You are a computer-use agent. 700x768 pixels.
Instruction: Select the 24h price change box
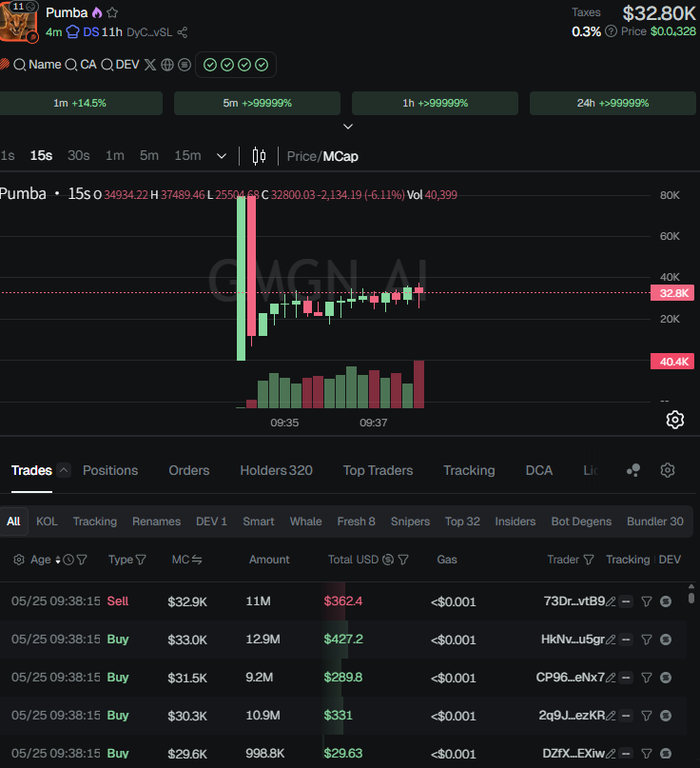coord(612,104)
